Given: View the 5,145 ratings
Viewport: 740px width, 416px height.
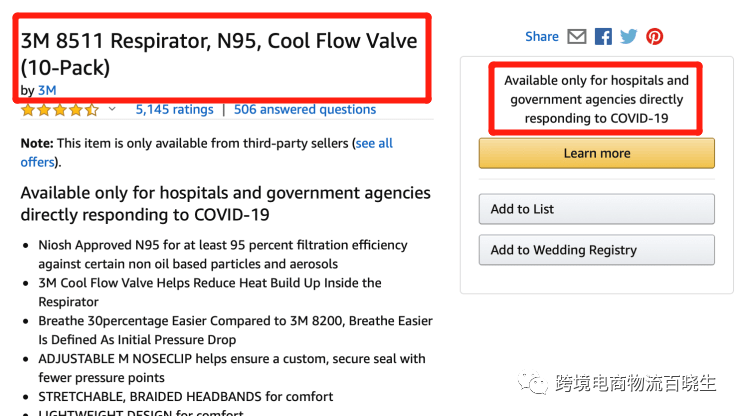Looking at the screenshot, I should tap(174, 110).
